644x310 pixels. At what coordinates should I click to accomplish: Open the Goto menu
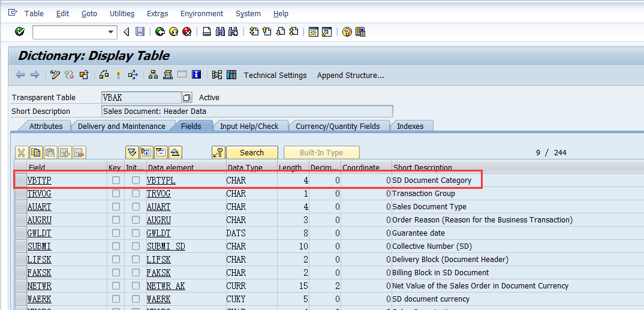tap(89, 14)
